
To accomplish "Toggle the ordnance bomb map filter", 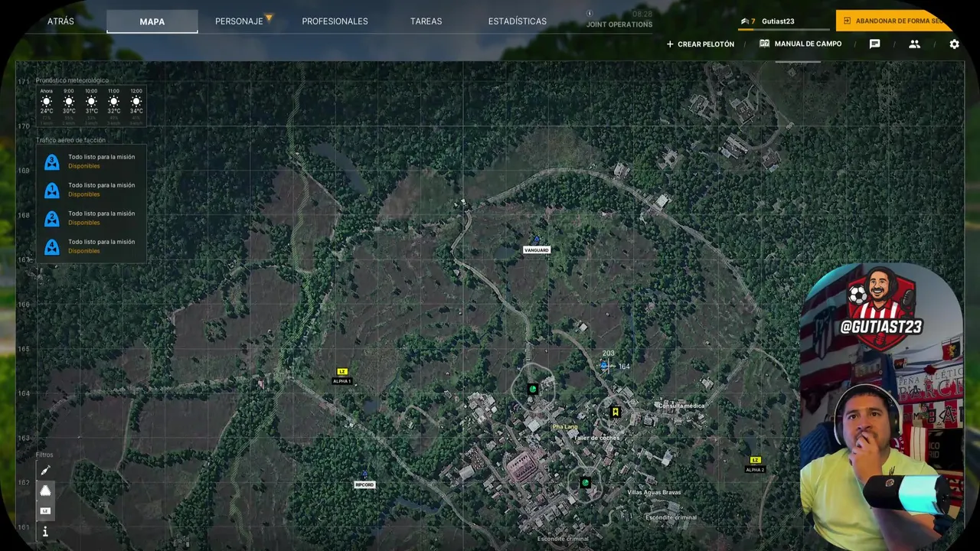I will pyautogui.click(x=45, y=471).
